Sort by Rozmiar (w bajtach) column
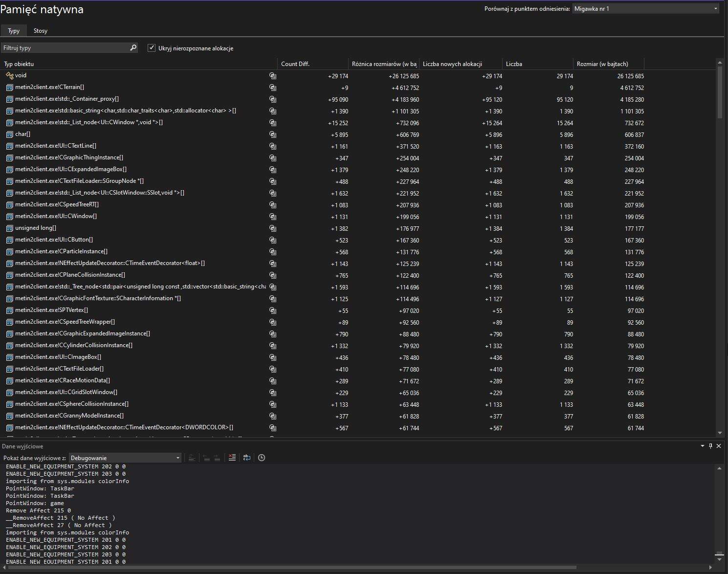728x574 pixels. (609, 64)
